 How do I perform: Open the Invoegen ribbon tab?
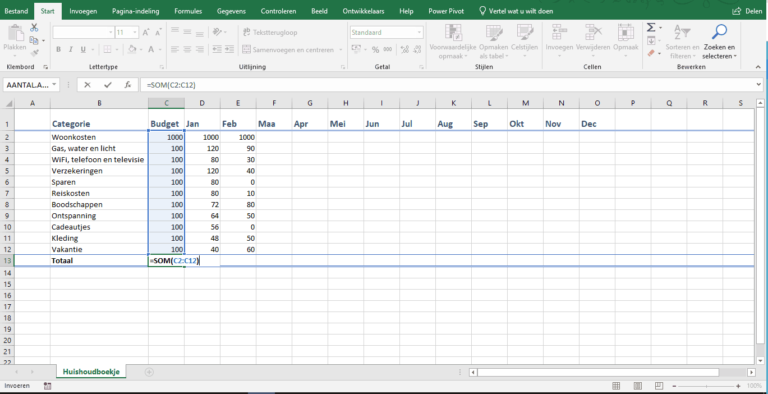(83, 11)
